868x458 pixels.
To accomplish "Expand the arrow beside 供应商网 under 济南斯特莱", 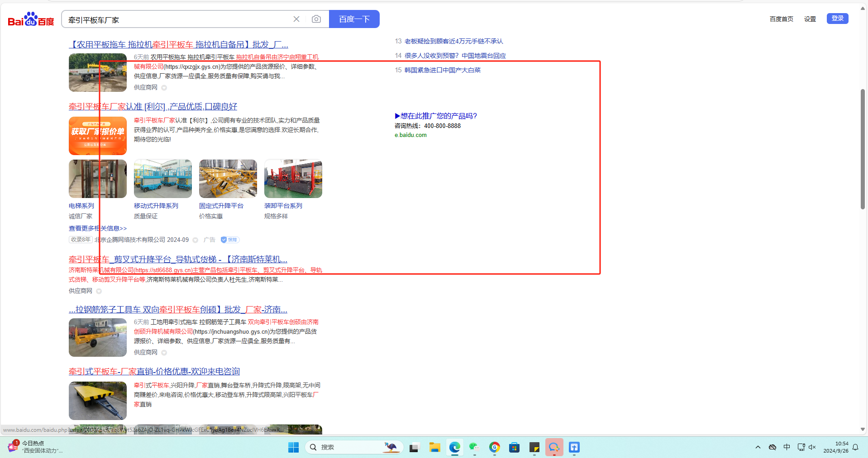I will pyautogui.click(x=99, y=291).
